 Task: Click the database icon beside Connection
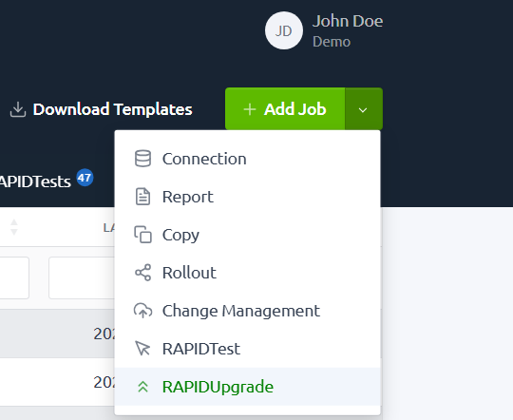[x=142, y=159]
